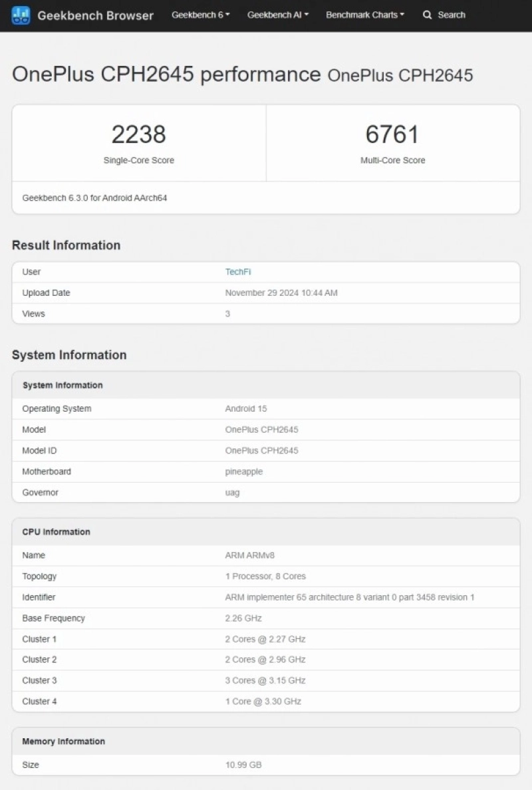Open the TechFi user profile link
532x790 pixels.
point(238,272)
